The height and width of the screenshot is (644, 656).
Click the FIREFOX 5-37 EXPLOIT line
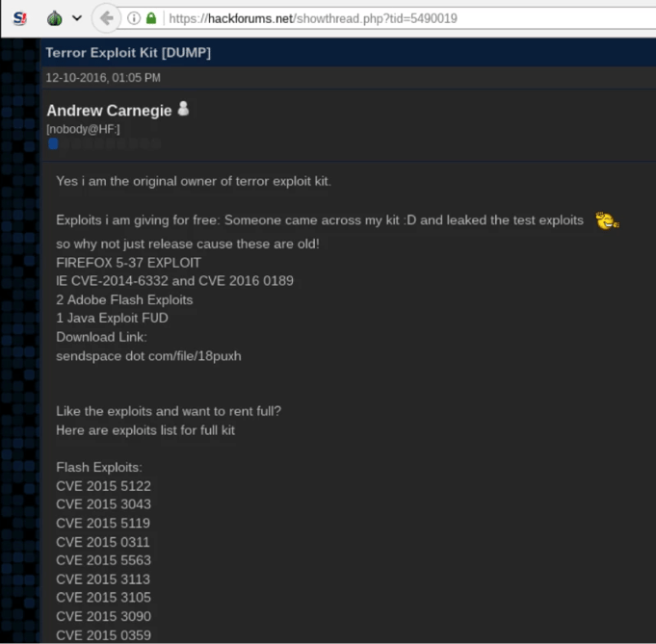128,262
